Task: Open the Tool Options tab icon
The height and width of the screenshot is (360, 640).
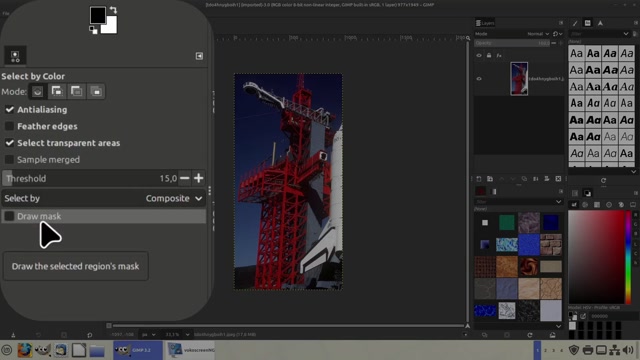Action: [15, 56]
